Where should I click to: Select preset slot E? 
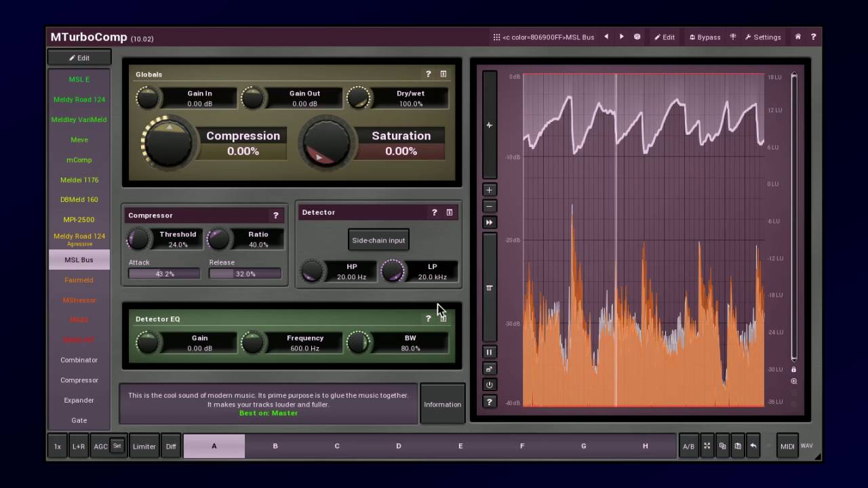tap(460, 446)
